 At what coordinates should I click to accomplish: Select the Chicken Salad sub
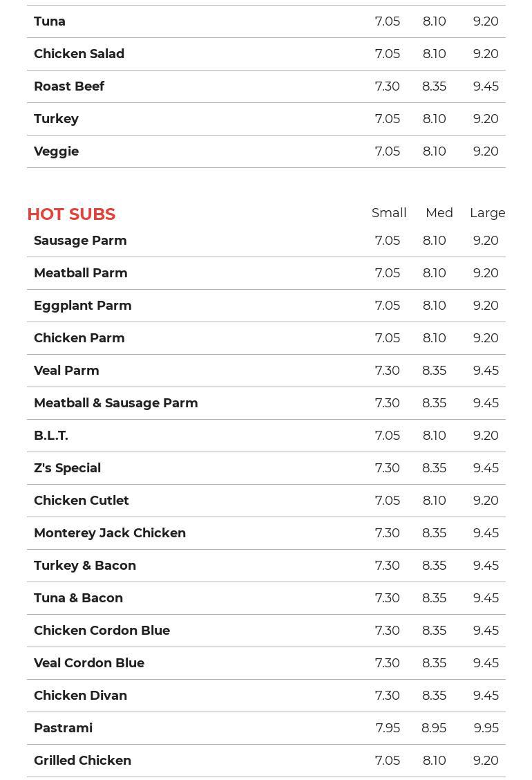[x=79, y=54]
